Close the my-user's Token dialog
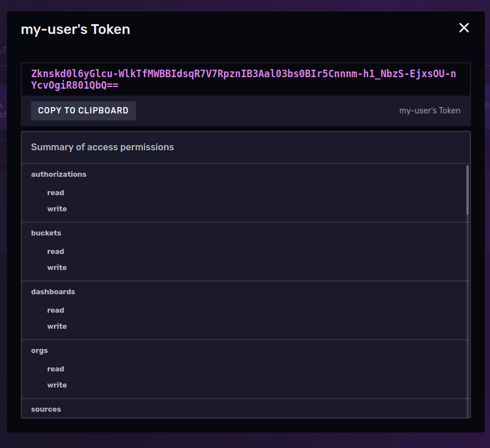490x448 pixels. pyautogui.click(x=464, y=28)
